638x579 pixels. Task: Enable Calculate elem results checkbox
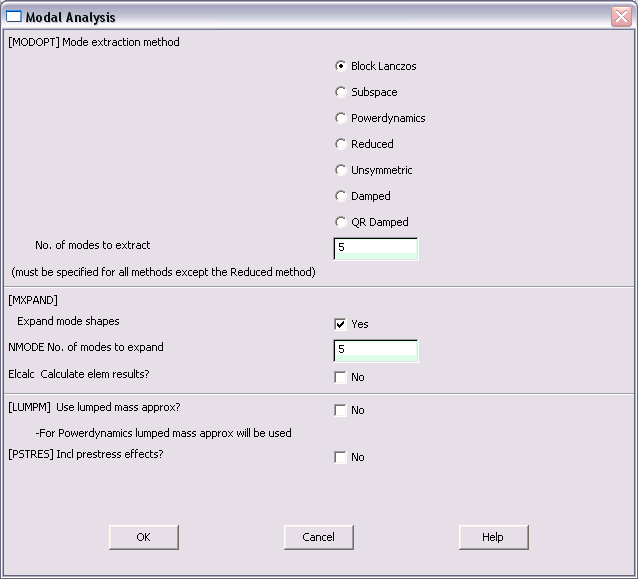click(340, 377)
